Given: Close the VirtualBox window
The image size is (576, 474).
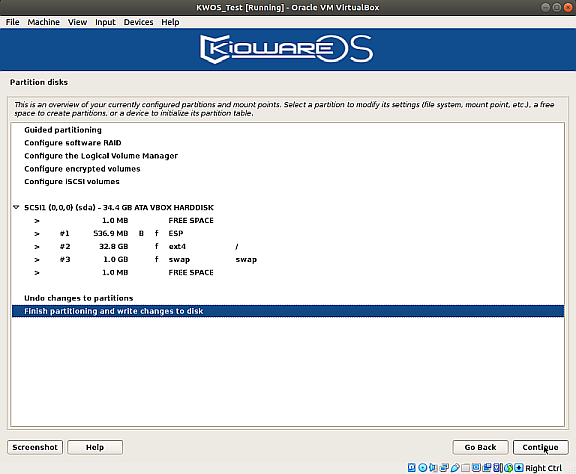Looking at the screenshot, I should tap(568, 7).
